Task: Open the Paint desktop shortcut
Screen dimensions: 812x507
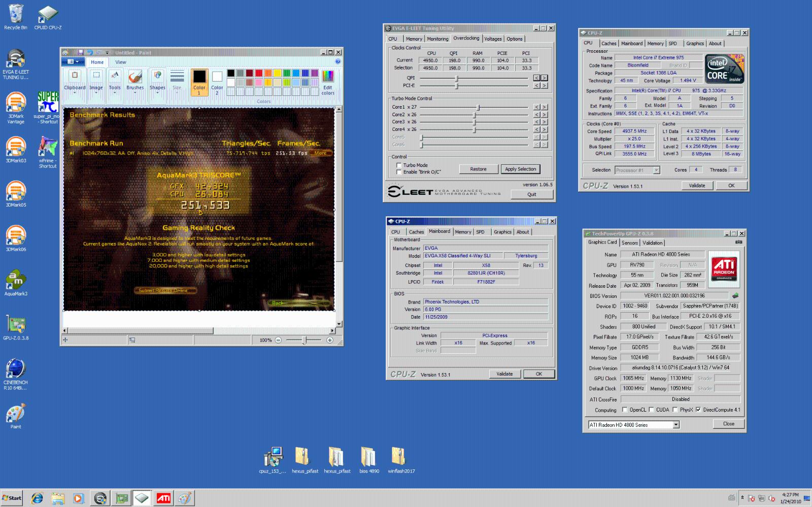Action: pos(16,416)
